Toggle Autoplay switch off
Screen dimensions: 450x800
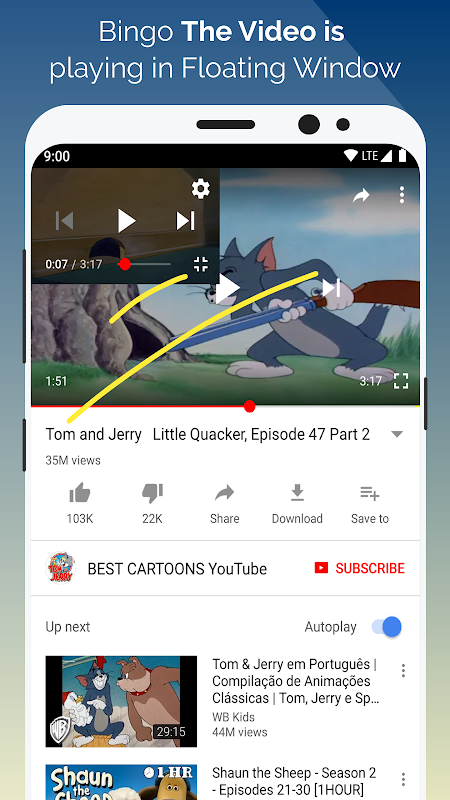click(x=387, y=627)
